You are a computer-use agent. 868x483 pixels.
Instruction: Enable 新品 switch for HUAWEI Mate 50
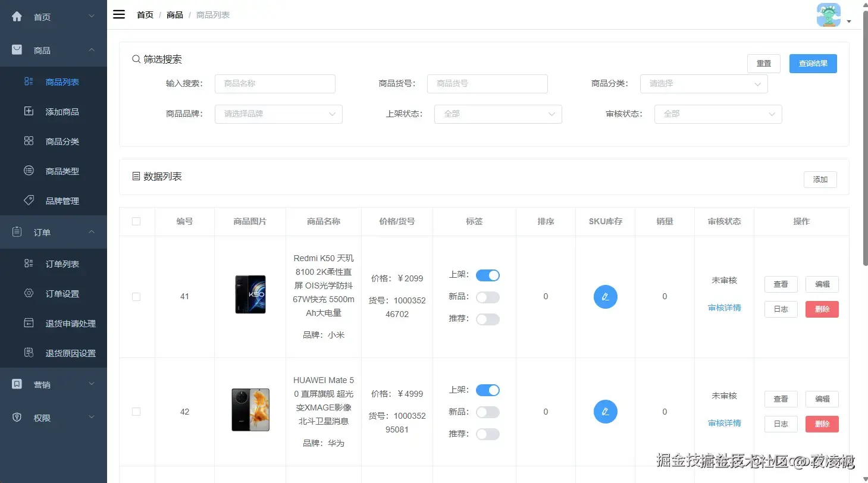(x=488, y=412)
